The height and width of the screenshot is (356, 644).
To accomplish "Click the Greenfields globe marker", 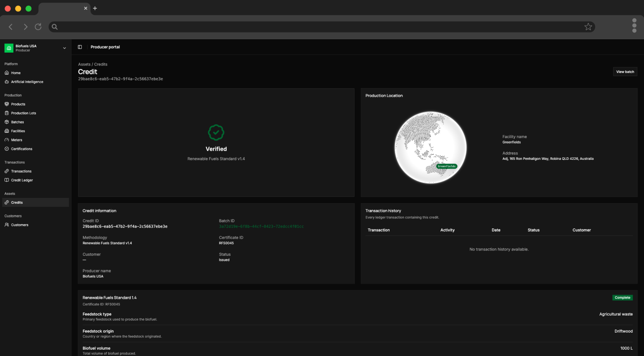I will click(x=447, y=166).
